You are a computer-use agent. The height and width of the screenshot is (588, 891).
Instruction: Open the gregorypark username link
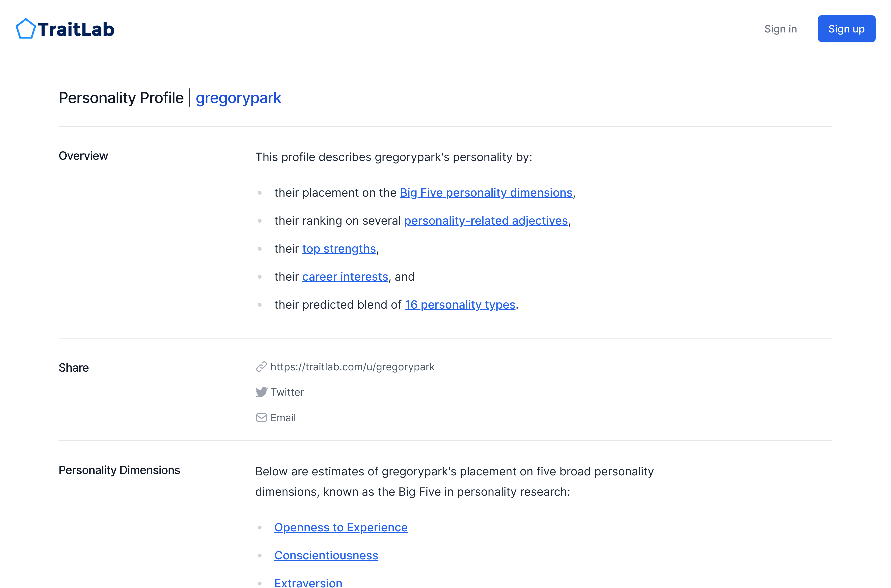click(238, 98)
